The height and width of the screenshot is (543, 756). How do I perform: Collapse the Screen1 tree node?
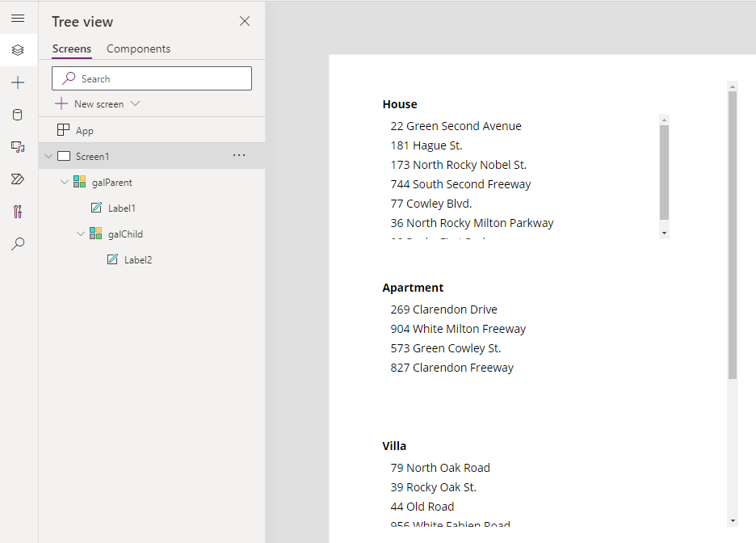click(48, 155)
